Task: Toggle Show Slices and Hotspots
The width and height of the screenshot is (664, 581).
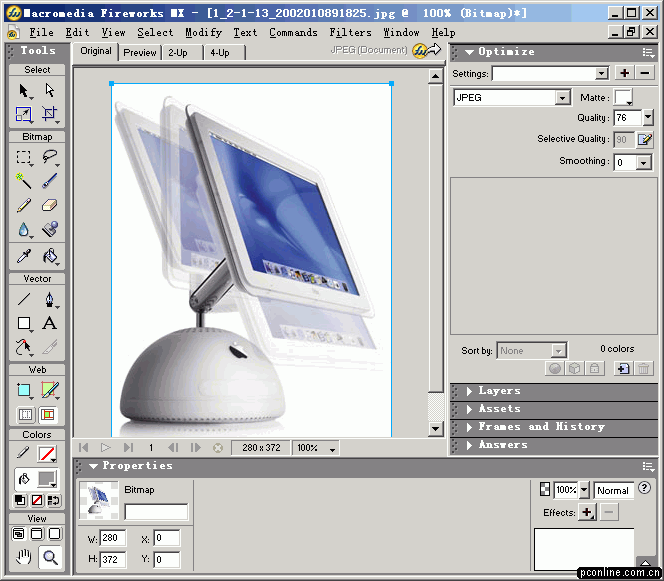Action: (x=49, y=414)
